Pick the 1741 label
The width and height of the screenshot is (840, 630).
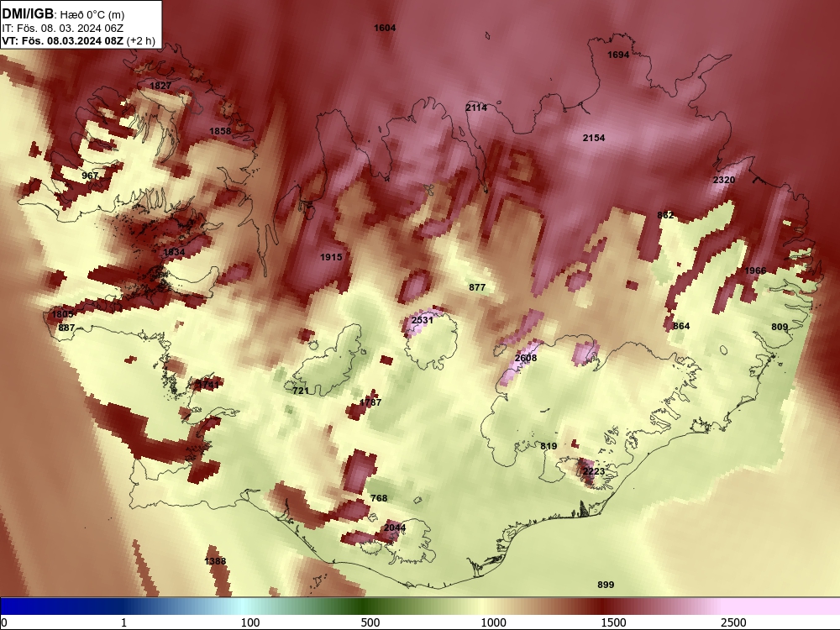pos(207,385)
